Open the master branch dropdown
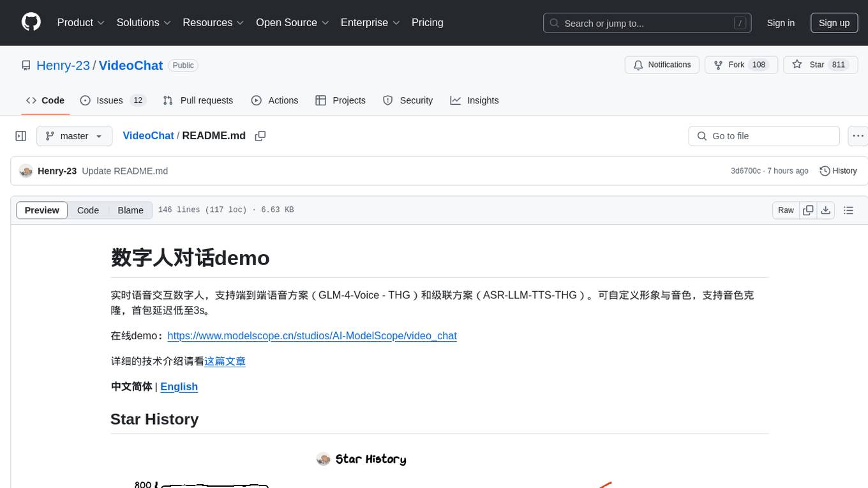This screenshot has height=488, width=868. [74, 136]
